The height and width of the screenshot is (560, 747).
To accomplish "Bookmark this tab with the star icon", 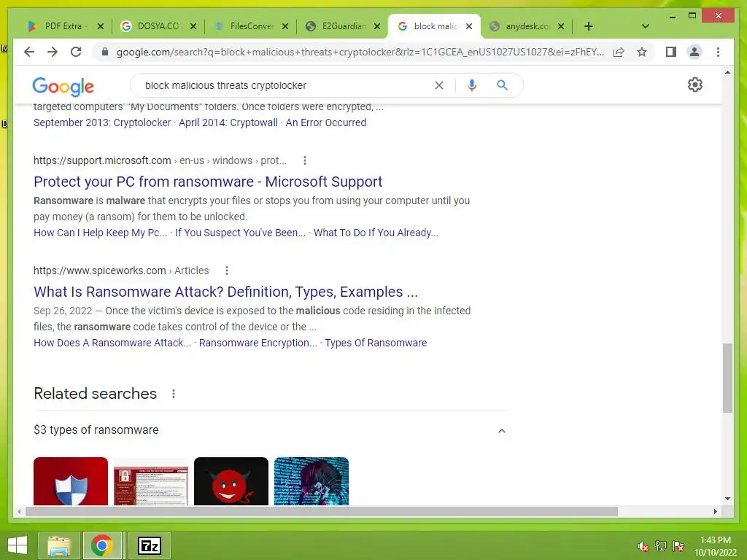I will point(642,52).
